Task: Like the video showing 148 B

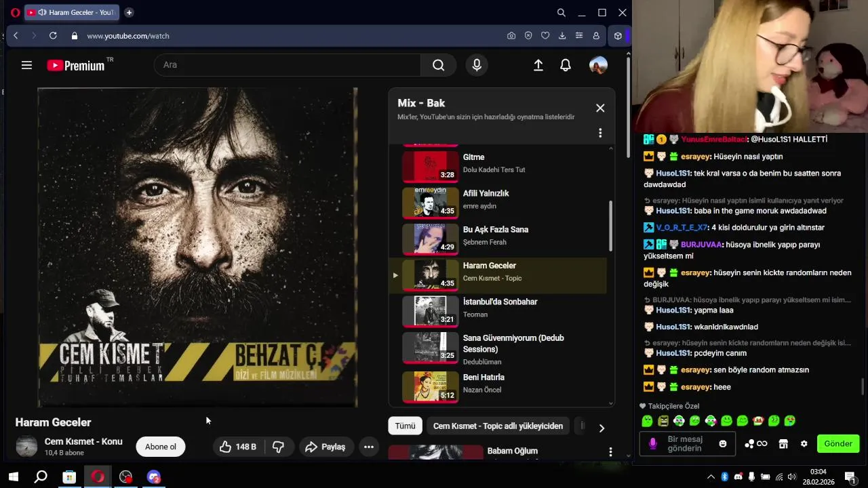Action: click(x=237, y=447)
